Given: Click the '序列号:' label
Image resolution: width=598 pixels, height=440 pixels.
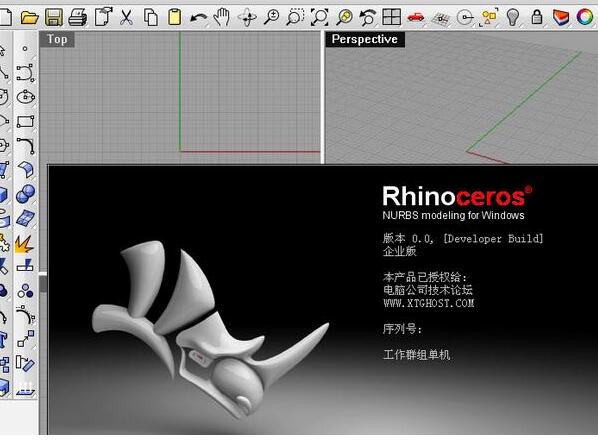Looking at the screenshot, I should pos(402,329).
